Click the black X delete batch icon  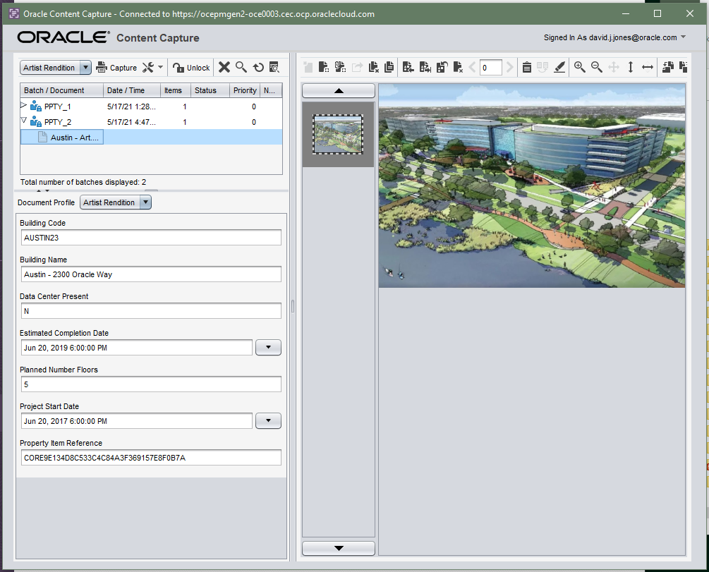224,67
